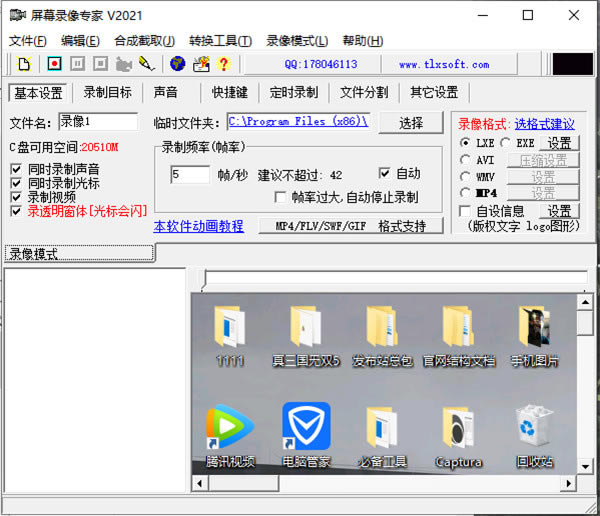Uncheck the 自动 frame rate checkbox
Screen dimensions: 600x516
click(384, 173)
